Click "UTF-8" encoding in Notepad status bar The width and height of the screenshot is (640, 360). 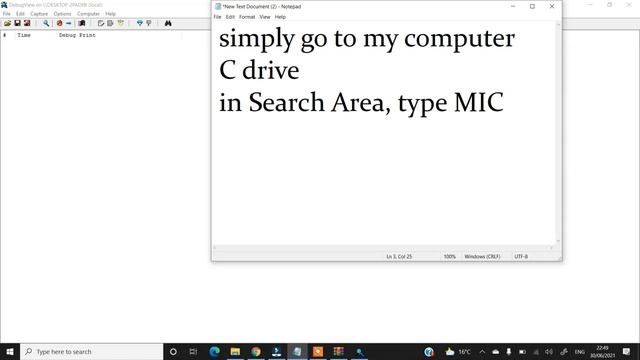point(521,257)
